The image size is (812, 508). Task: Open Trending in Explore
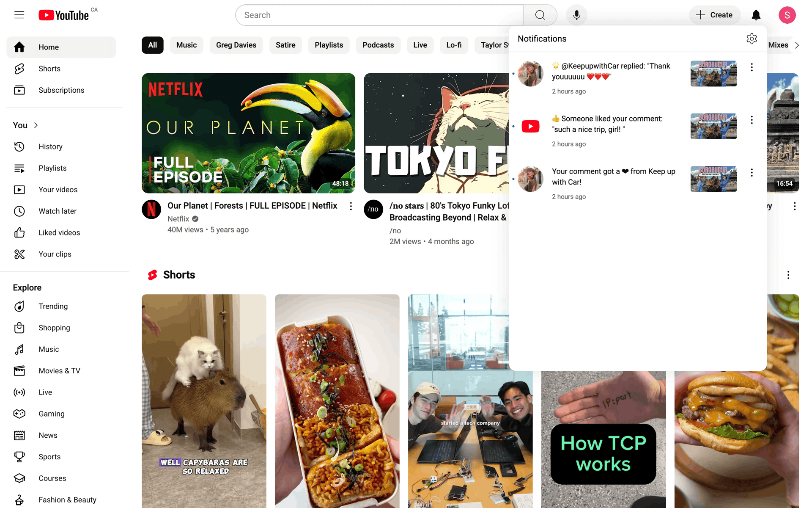click(x=61, y=306)
